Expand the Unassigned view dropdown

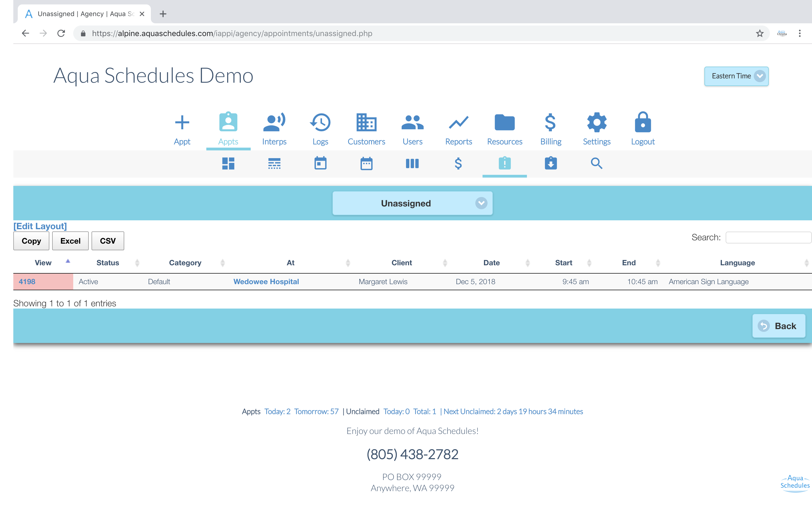tap(412, 203)
